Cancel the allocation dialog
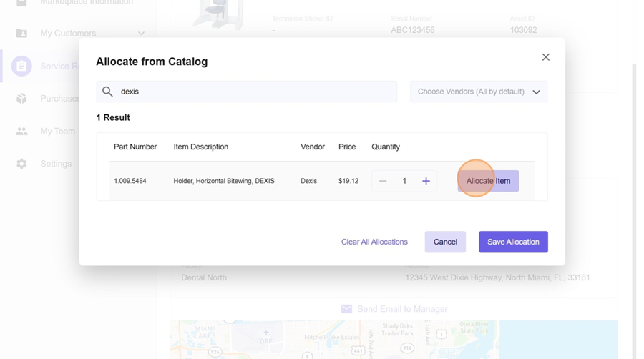 click(445, 242)
